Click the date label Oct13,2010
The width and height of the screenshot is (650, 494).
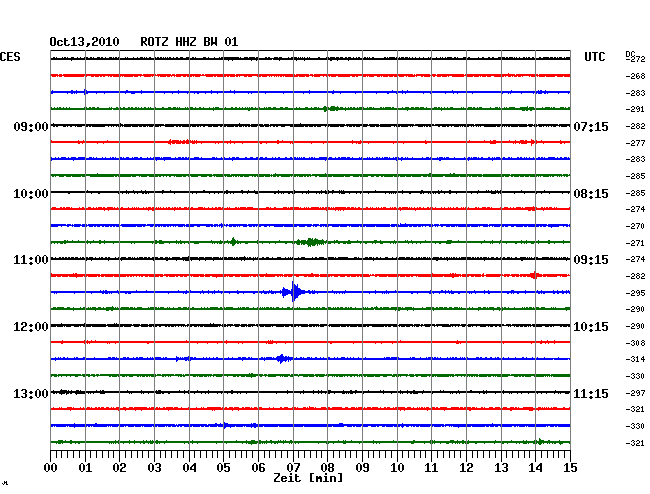[84, 42]
